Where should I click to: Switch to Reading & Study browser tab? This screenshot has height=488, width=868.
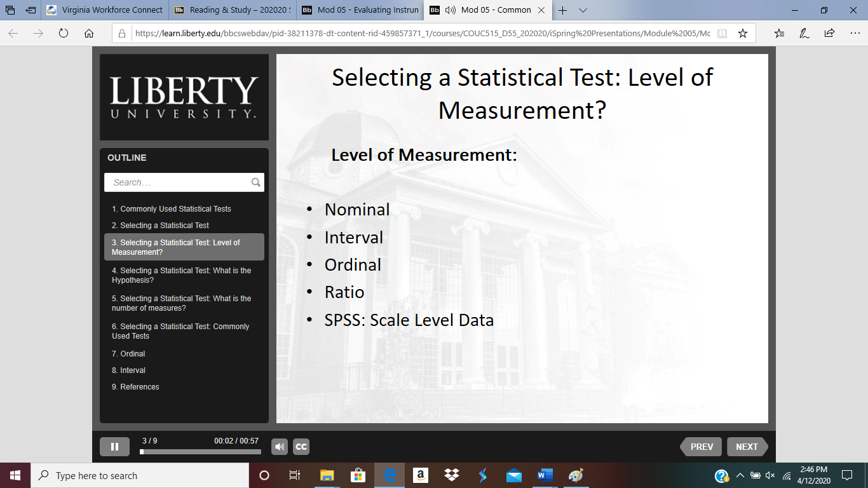[x=233, y=10]
